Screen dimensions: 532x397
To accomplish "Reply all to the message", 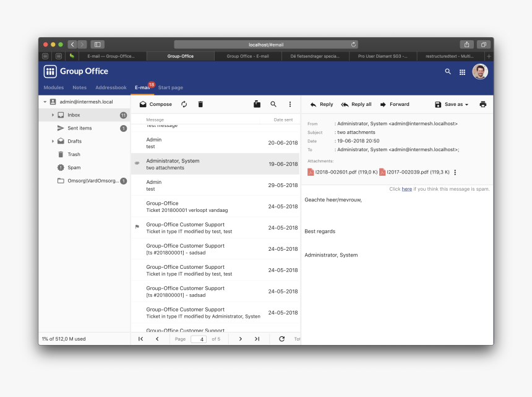I will 356,105.
